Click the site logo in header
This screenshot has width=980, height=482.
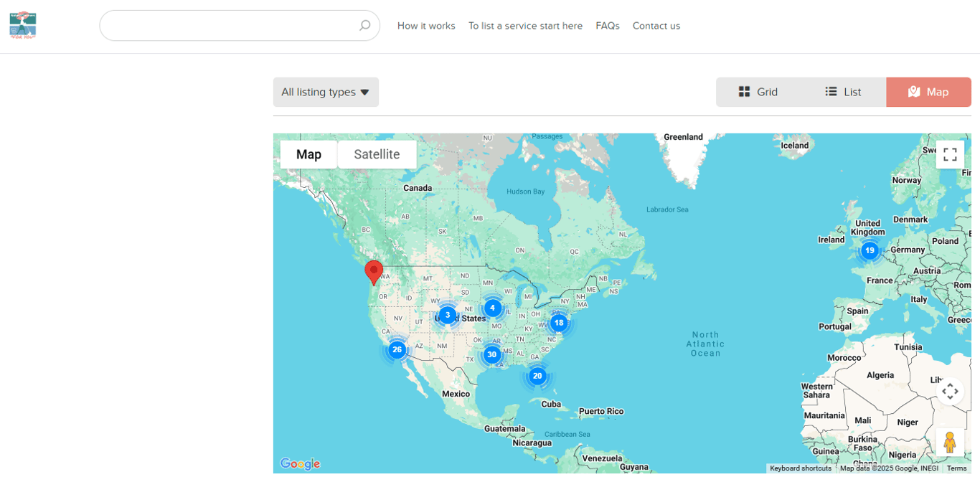(23, 25)
